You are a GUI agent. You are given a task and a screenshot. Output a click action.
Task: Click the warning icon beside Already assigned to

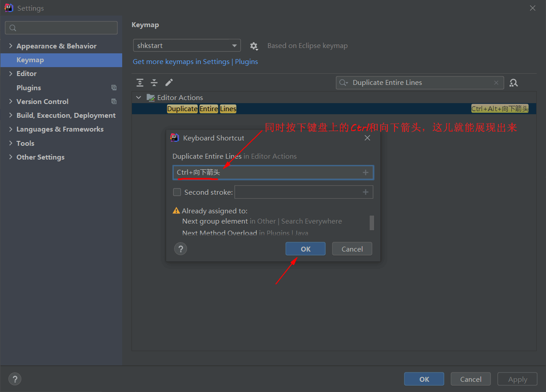176,211
